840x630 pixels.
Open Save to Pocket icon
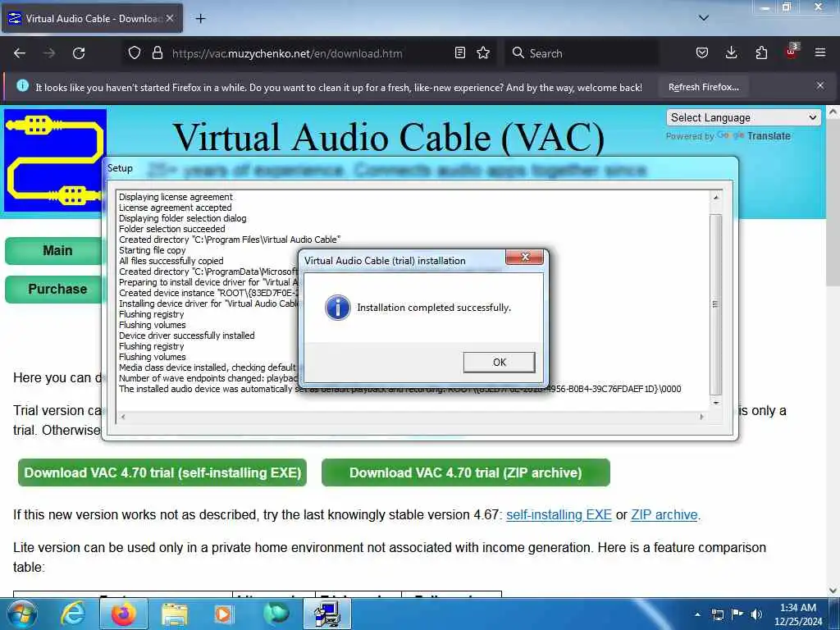[702, 53]
